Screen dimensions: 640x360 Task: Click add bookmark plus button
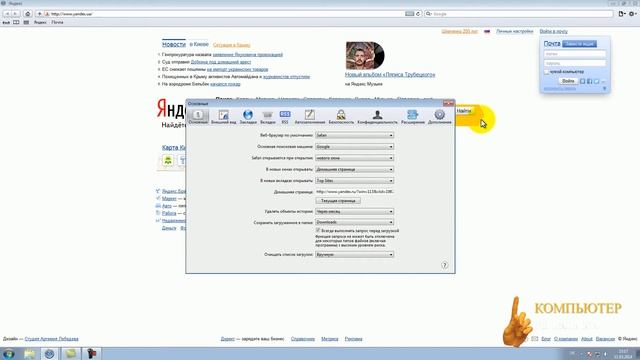point(40,14)
